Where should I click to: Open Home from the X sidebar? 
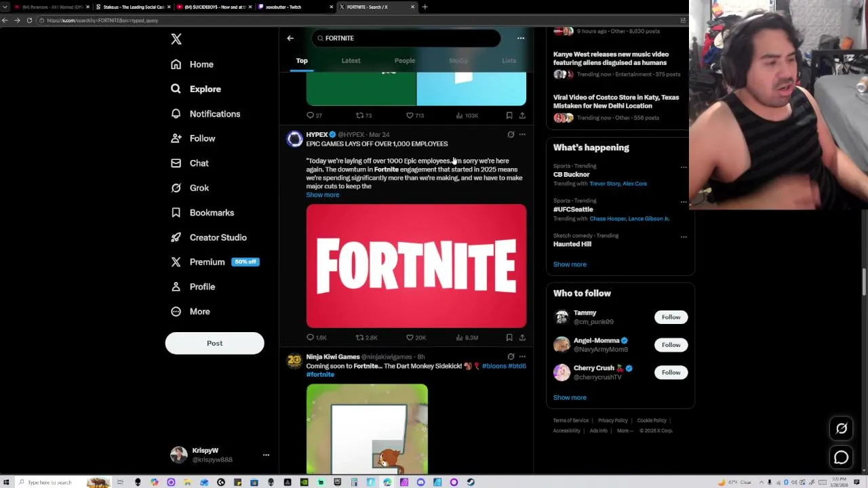click(193, 64)
